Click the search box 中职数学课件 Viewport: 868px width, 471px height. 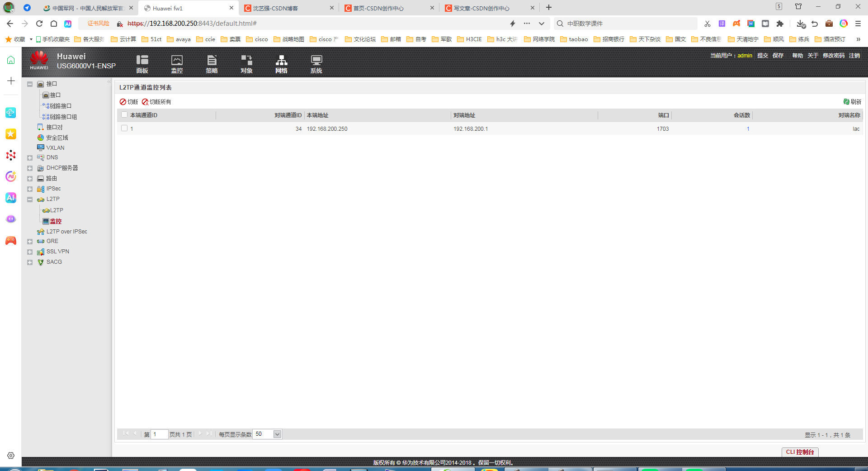[626, 24]
